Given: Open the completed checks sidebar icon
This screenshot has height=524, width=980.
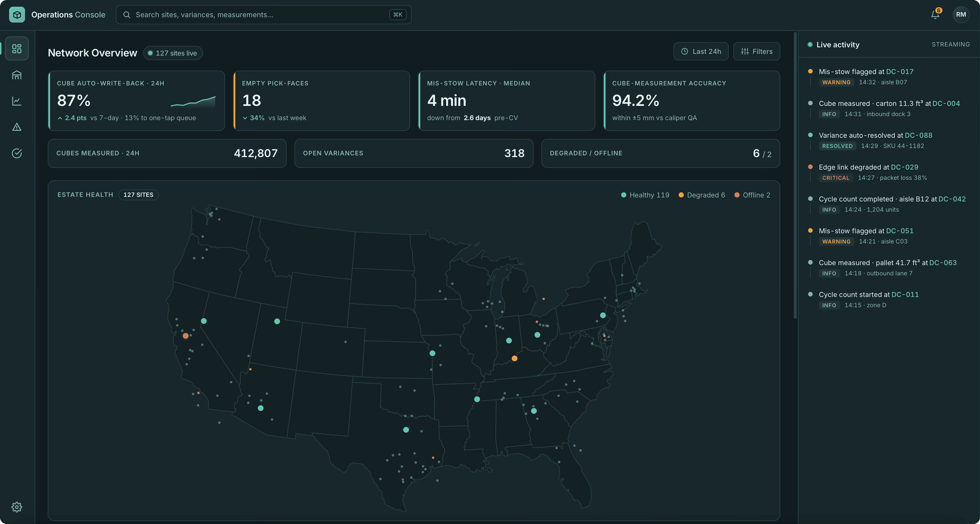Looking at the screenshot, I should click(17, 153).
